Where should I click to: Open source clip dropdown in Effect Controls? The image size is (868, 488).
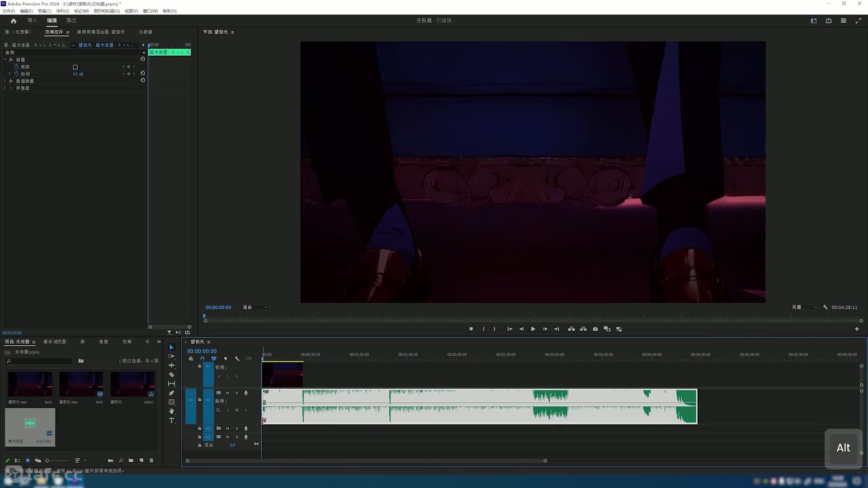73,45
